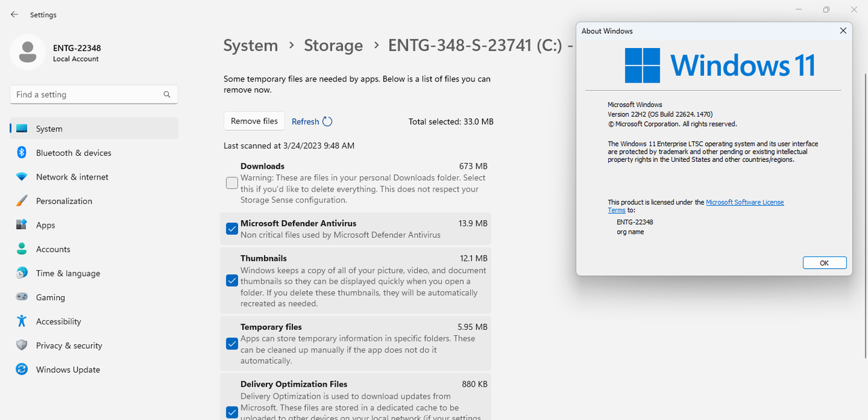Click the Settings window scrollbar
Screen dimensions: 868x420
coord(865,215)
